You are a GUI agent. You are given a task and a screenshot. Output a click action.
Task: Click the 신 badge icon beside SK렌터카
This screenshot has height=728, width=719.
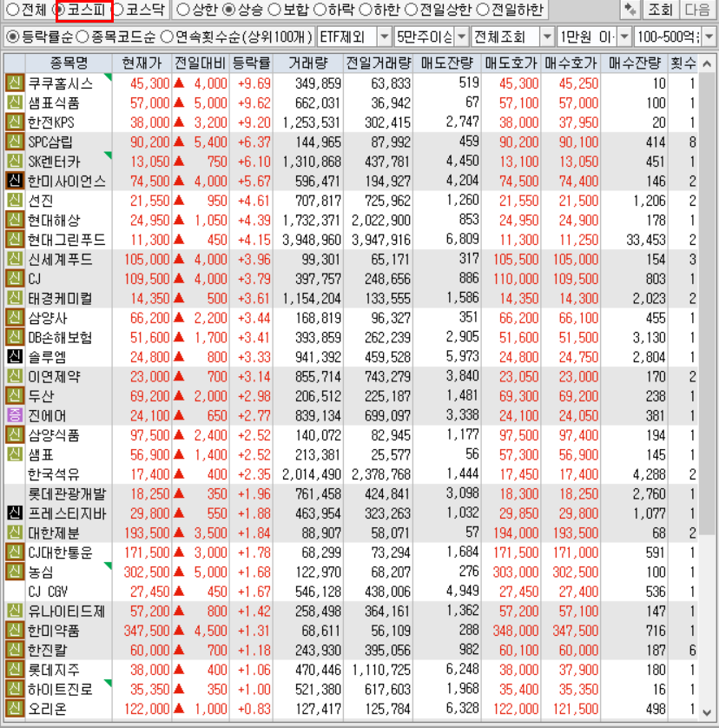[x=15, y=161]
